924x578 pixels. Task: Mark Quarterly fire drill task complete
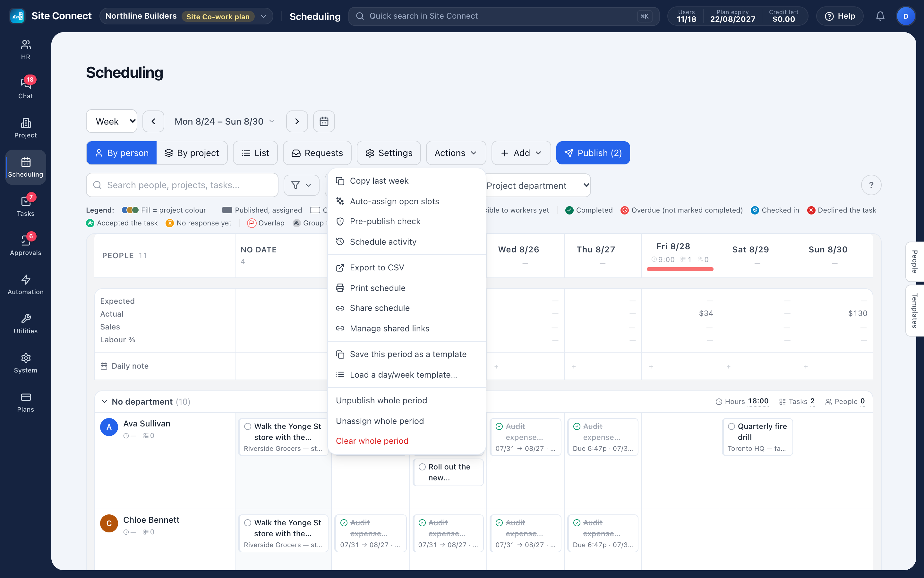(x=731, y=426)
